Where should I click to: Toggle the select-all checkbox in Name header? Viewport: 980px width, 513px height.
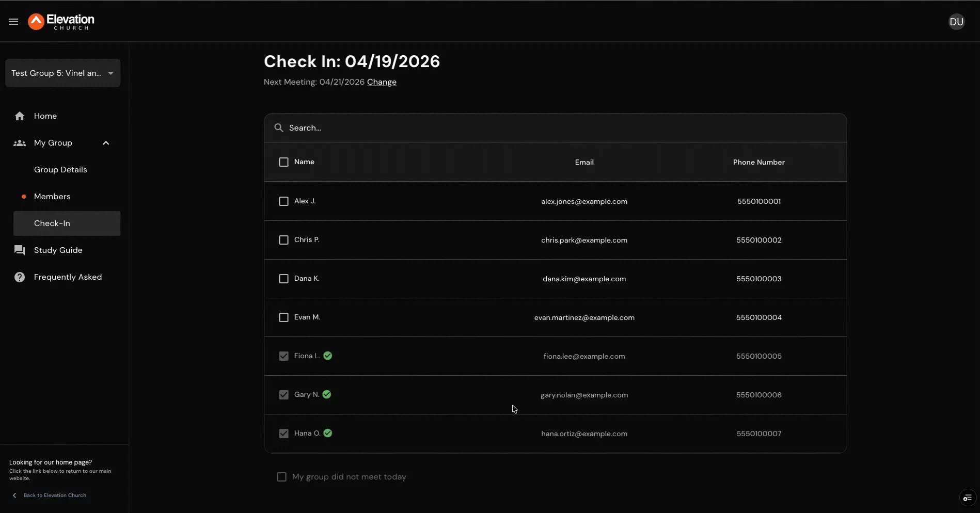(x=283, y=162)
